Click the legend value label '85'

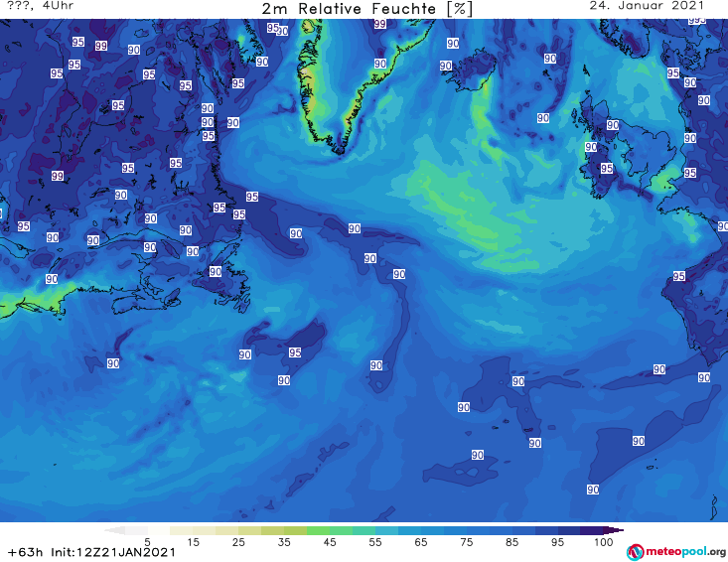click(x=511, y=542)
